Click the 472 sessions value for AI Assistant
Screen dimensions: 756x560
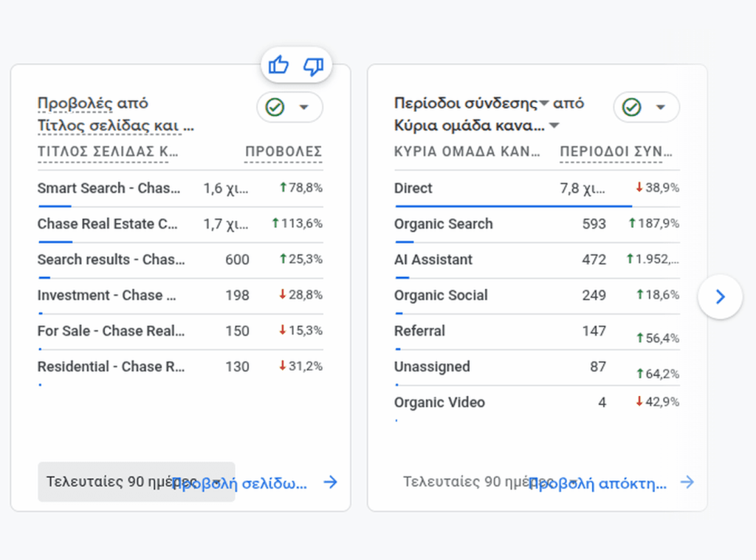pos(594,259)
